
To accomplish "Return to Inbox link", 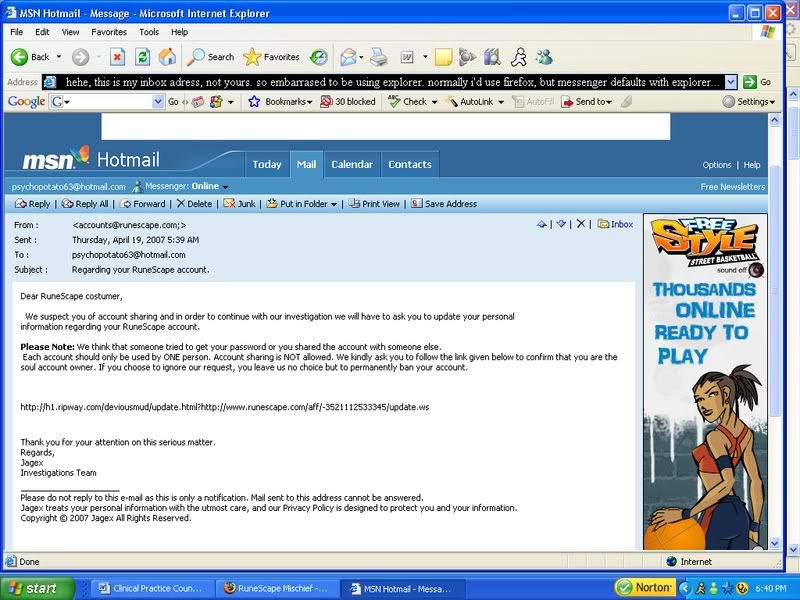I will click(x=615, y=224).
